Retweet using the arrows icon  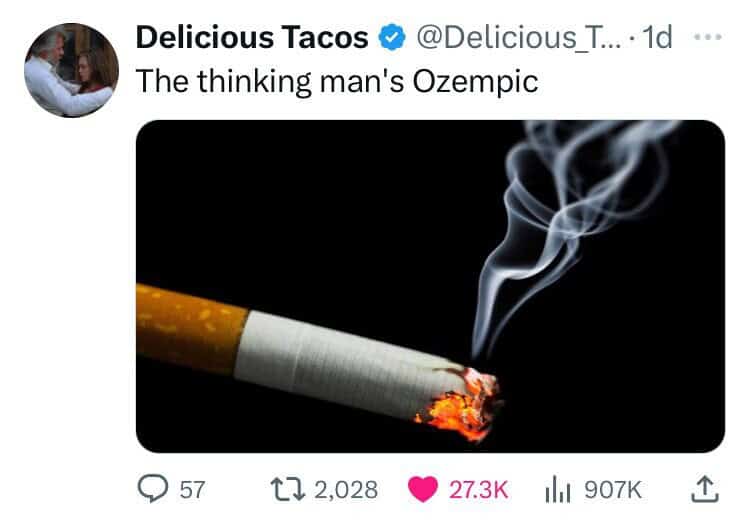click(287, 489)
